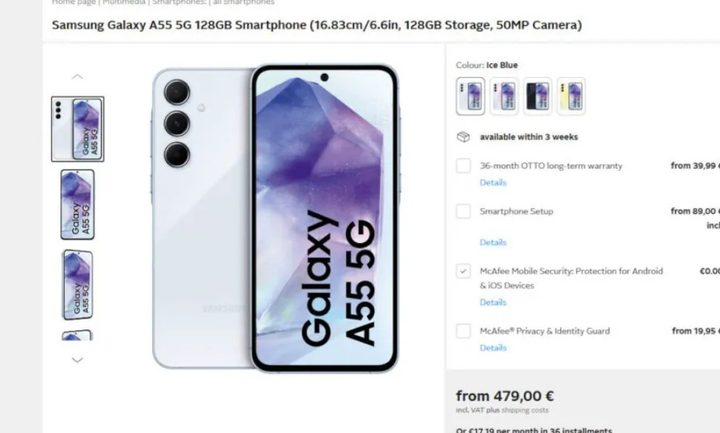Select the second front-view thumbnail

click(78, 204)
